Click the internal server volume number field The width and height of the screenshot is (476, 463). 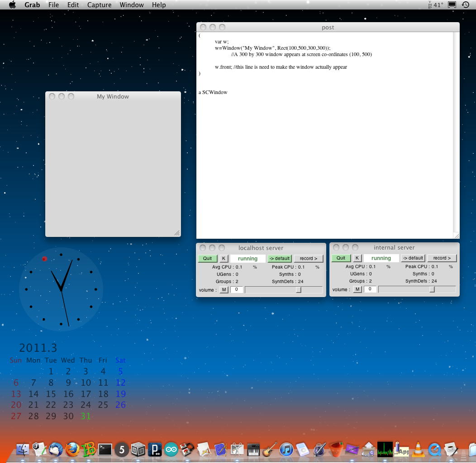(370, 289)
